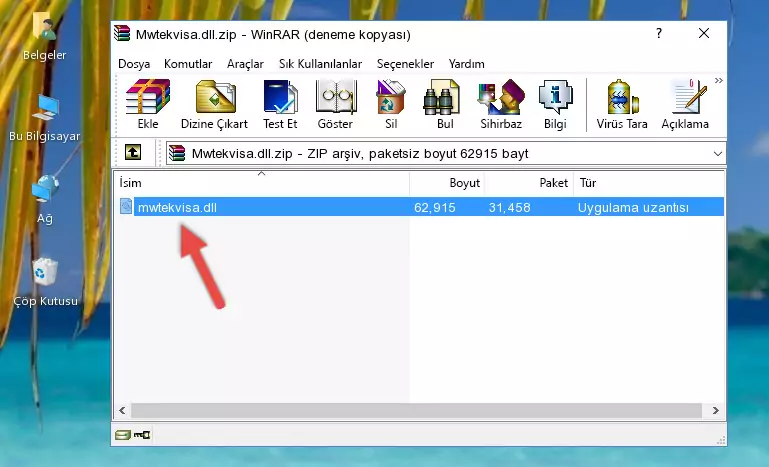
Task: Click the help question mark button
Action: pos(659,33)
